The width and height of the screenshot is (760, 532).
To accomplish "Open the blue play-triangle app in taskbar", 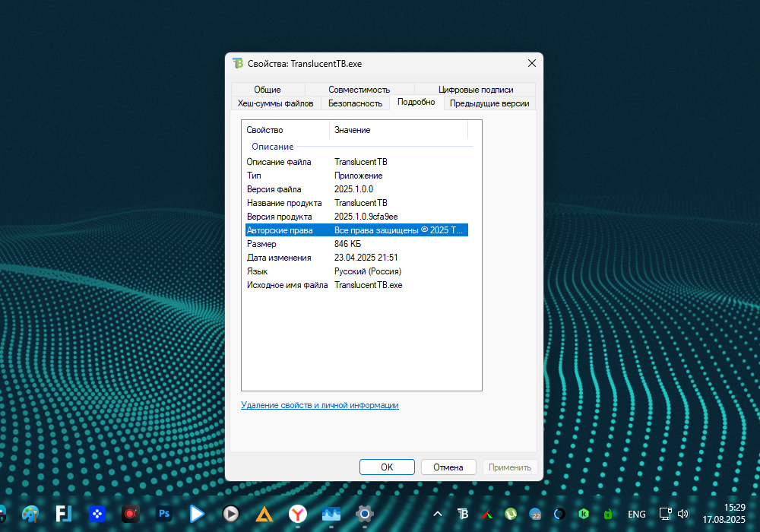I will click(197, 514).
